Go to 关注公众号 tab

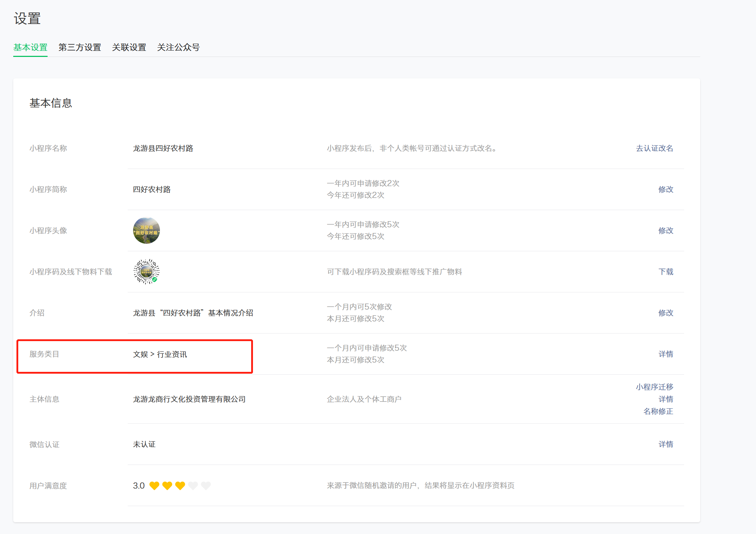[x=178, y=47]
